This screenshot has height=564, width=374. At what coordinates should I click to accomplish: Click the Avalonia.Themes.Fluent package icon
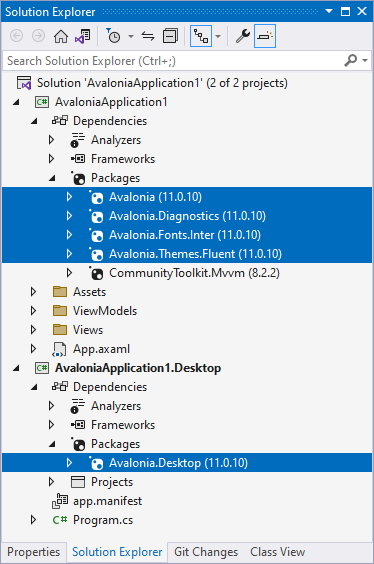pos(96,254)
